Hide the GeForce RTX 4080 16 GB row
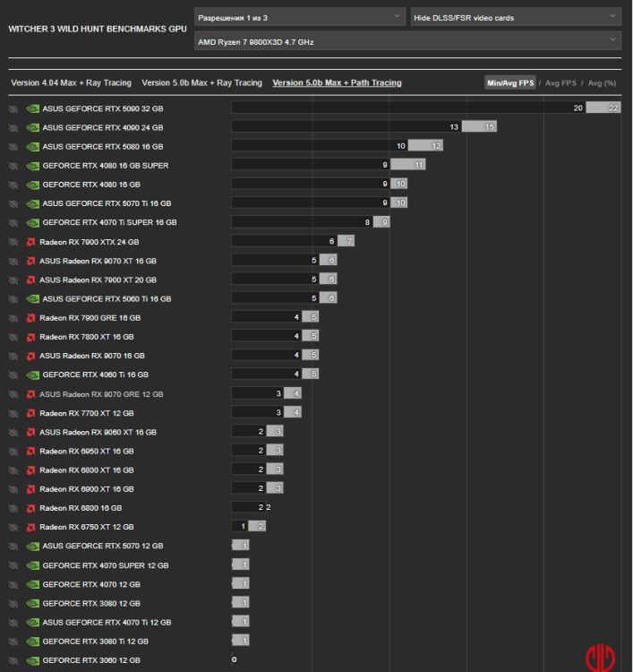The image size is (633, 672). coord(13,185)
